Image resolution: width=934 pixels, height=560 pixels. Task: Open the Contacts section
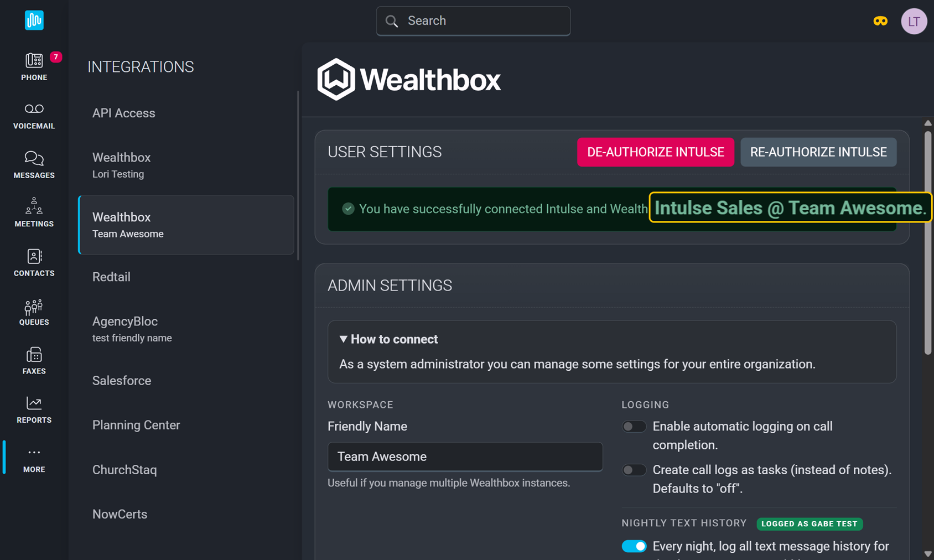click(x=34, y=263)
